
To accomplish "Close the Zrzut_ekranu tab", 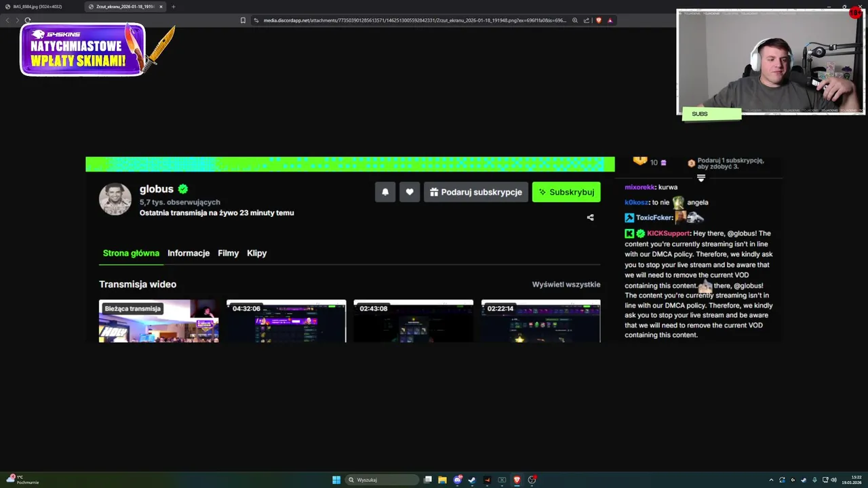I will [161, 7].
